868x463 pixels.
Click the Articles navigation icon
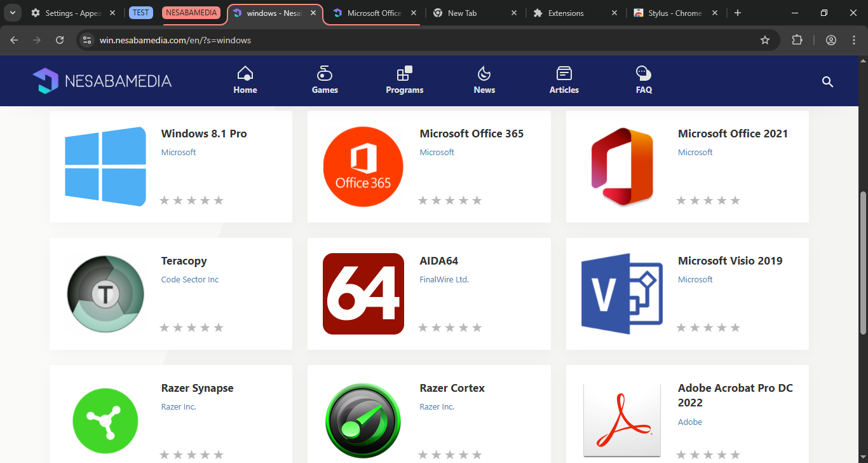pos(564,73)
